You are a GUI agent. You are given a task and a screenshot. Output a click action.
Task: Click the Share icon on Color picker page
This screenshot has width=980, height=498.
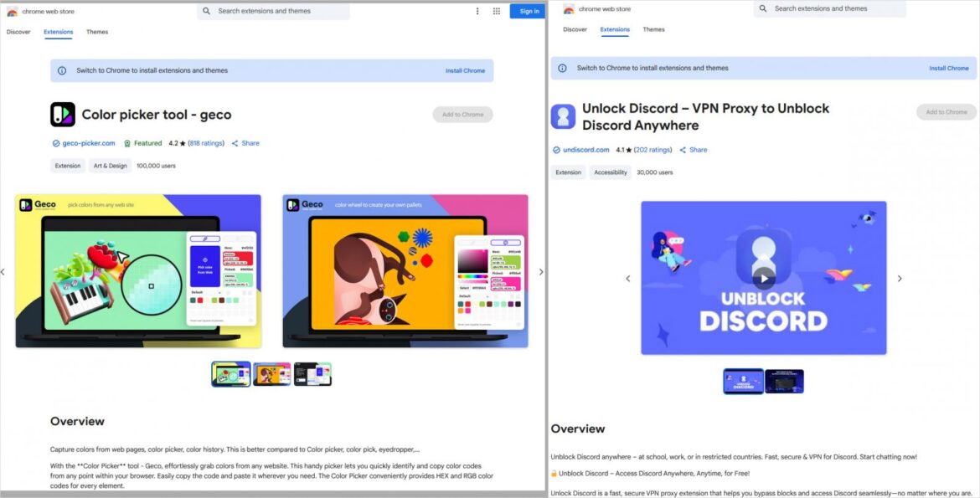tap(235, 142)
